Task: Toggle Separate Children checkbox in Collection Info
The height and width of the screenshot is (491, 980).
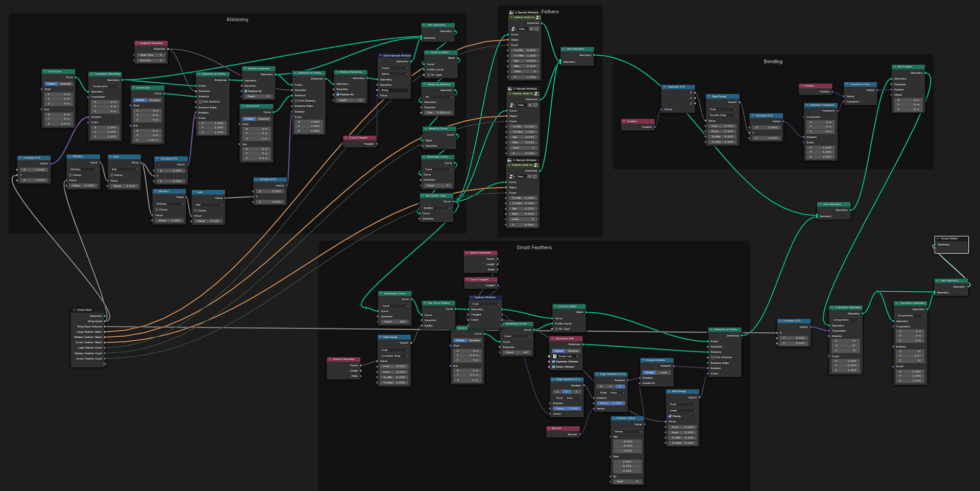Action: pos(553,362)
